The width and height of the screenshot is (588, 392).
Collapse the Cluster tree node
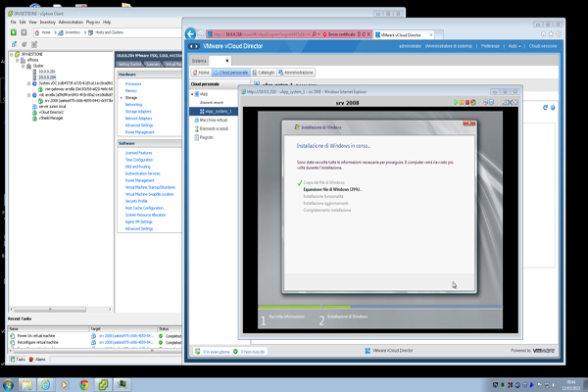click(24, 66)
